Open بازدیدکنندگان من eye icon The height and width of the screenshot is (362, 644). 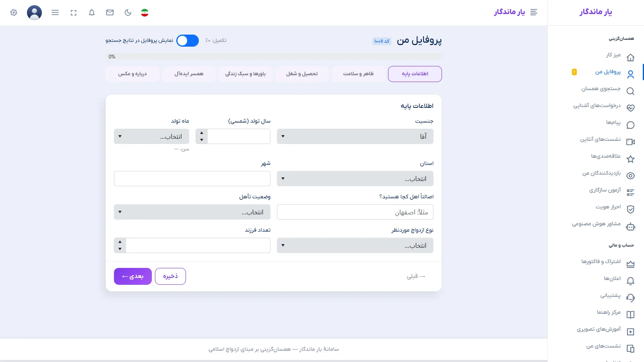(x=631, y=176)
